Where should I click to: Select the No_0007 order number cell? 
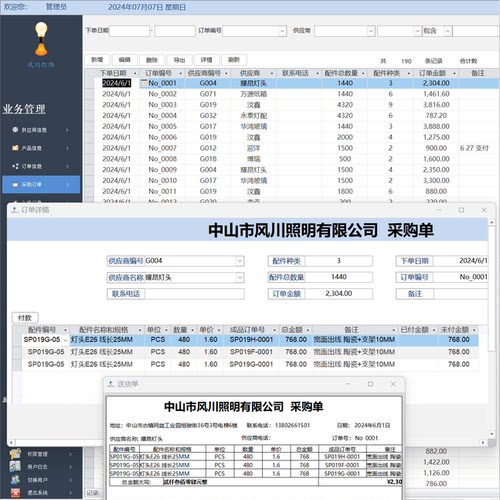pos(163,148)
